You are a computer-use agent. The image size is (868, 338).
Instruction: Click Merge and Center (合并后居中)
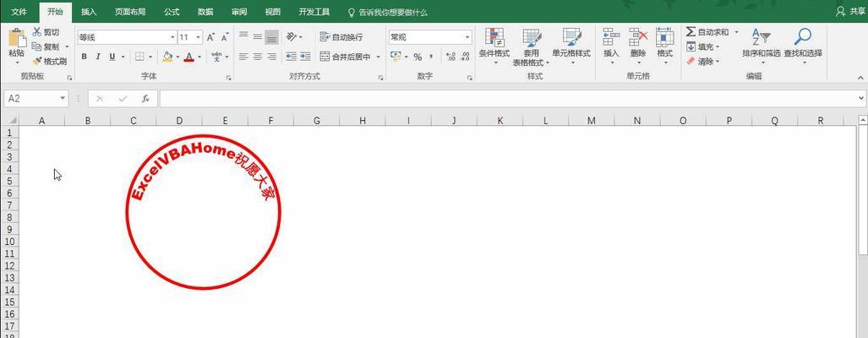(347, 57)
